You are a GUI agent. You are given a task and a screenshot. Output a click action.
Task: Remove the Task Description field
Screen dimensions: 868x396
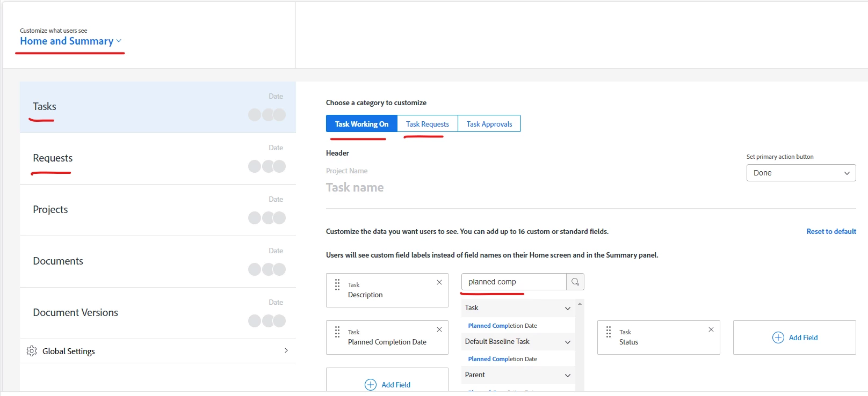[439, 282]
